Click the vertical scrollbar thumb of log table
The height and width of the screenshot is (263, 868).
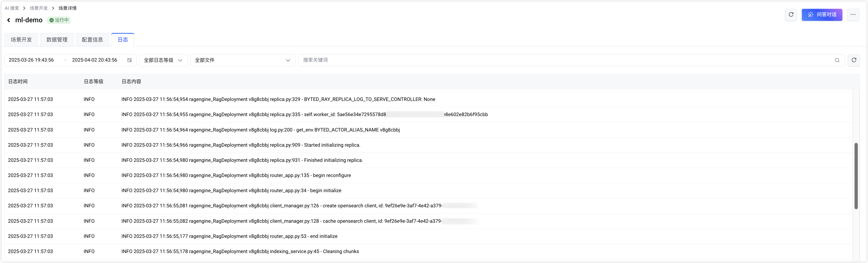(x=856, y=176)
